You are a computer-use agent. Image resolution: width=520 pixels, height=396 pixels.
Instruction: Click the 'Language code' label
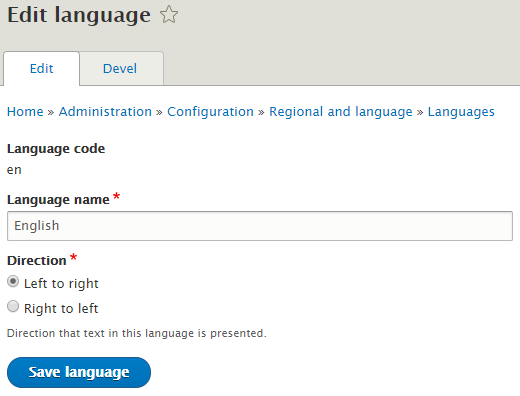coord(56,149)
